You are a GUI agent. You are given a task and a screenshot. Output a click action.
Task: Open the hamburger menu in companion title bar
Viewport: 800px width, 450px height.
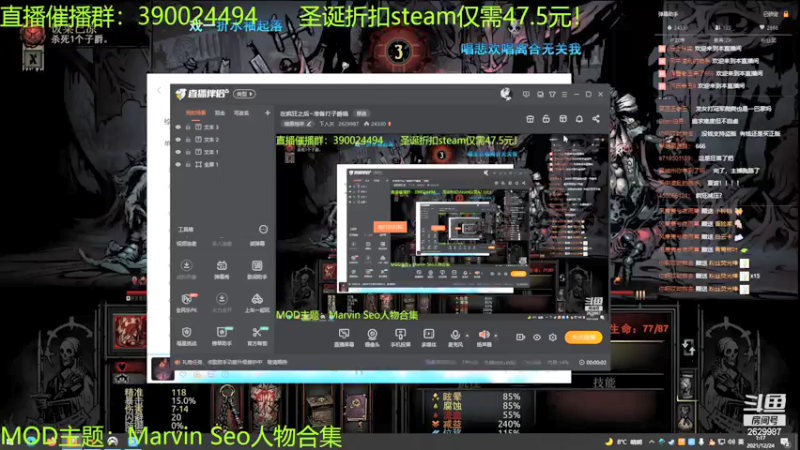[564, 94]
